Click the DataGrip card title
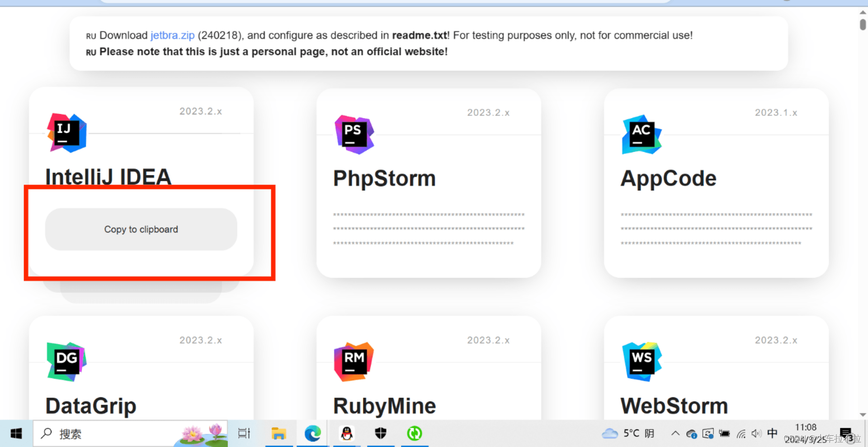Viewport: 868px width, 447px height. click(91, 406)
